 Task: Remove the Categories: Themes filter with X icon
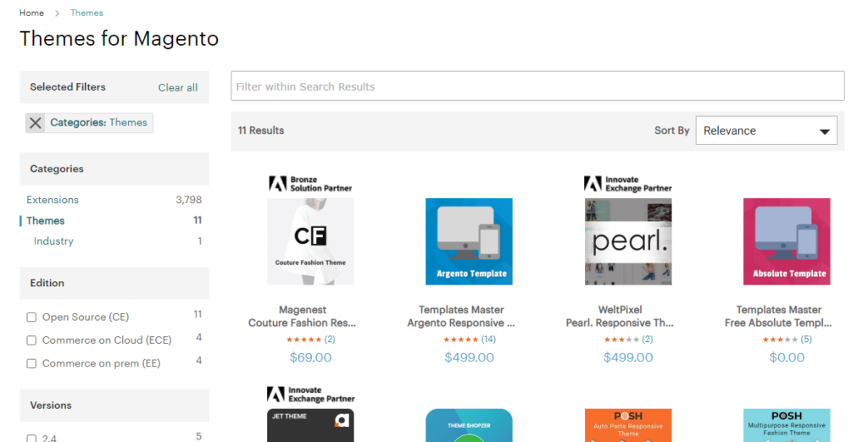pyautogui.click(x=36, y=123)
